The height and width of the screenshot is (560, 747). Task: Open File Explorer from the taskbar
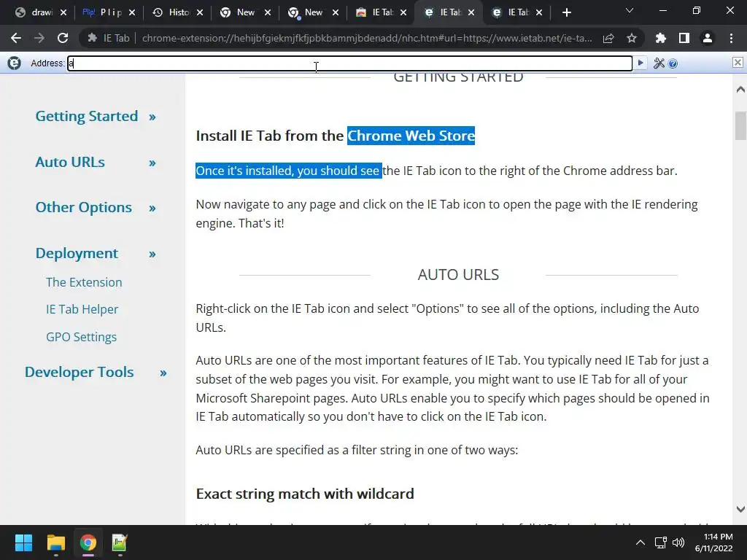tap(55, 542)
